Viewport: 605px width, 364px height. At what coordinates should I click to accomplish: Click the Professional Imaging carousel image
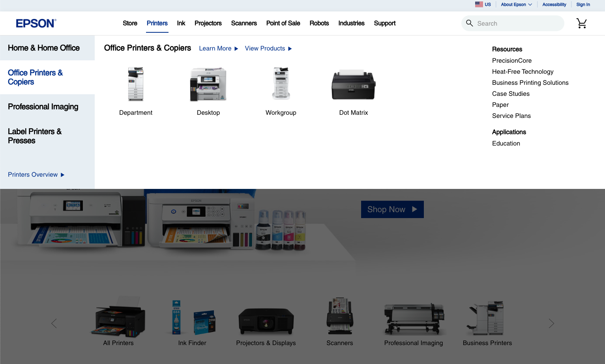(x=414, y=319)
